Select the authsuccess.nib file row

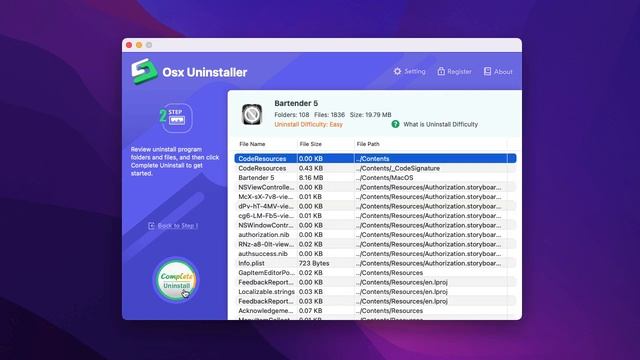click(x=375, y=253)
